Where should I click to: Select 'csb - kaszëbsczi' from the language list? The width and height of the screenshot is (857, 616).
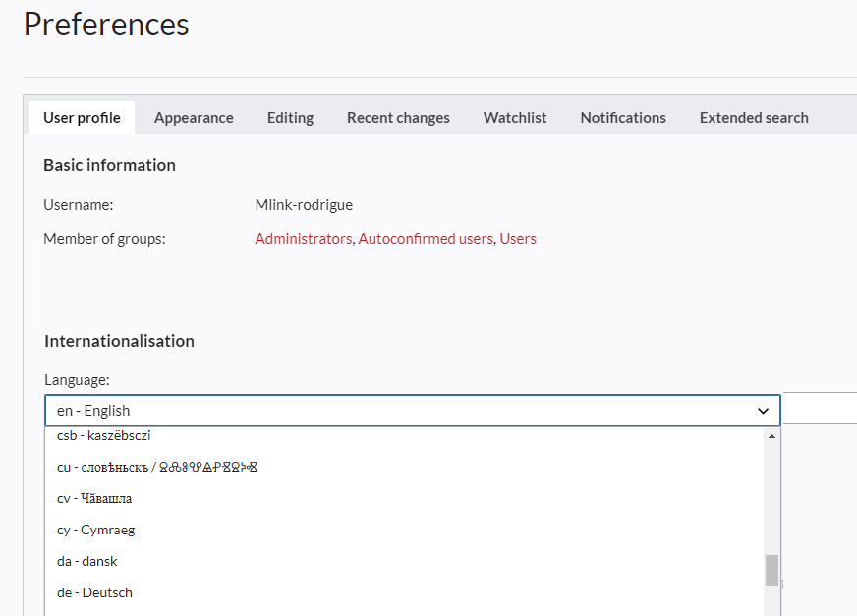tap(103, 435)
